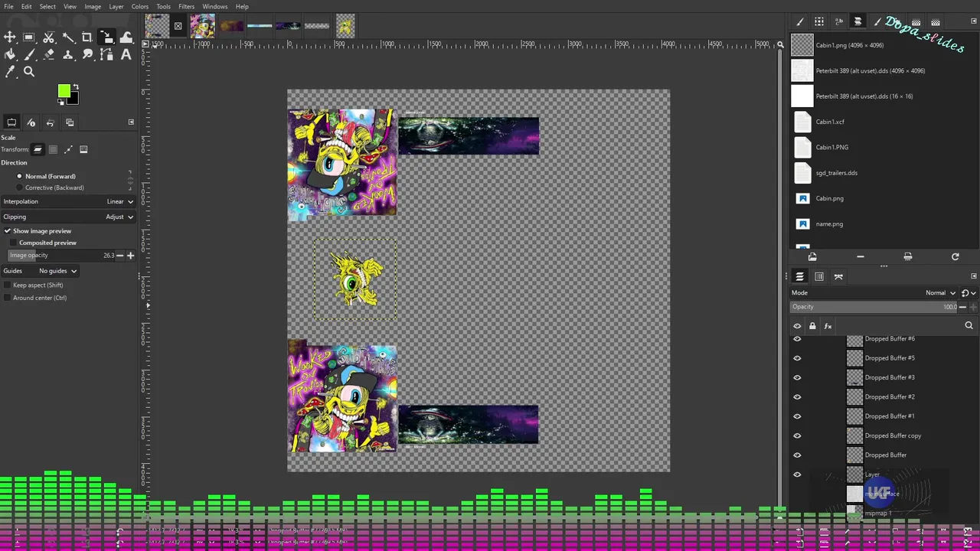The width and height of the screenshot is (980, 551).
Task: Switch to Tool Options tab icon
Action: pyautogui.click(x=11, y=122)
